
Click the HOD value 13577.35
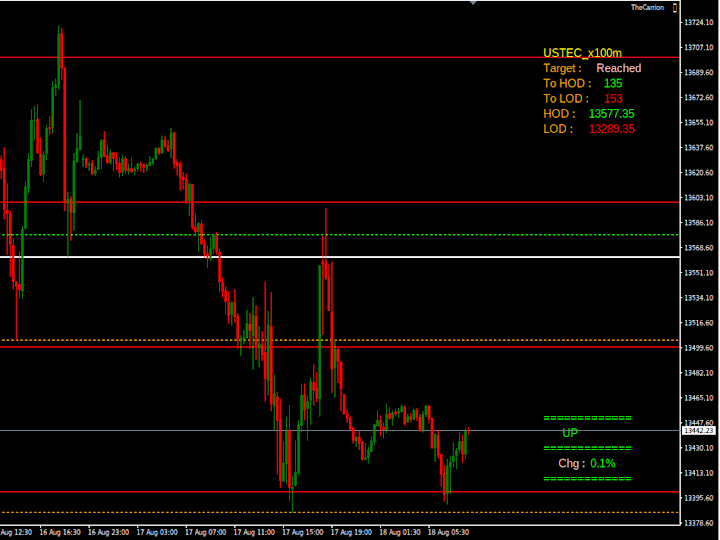tap(612, 113)
